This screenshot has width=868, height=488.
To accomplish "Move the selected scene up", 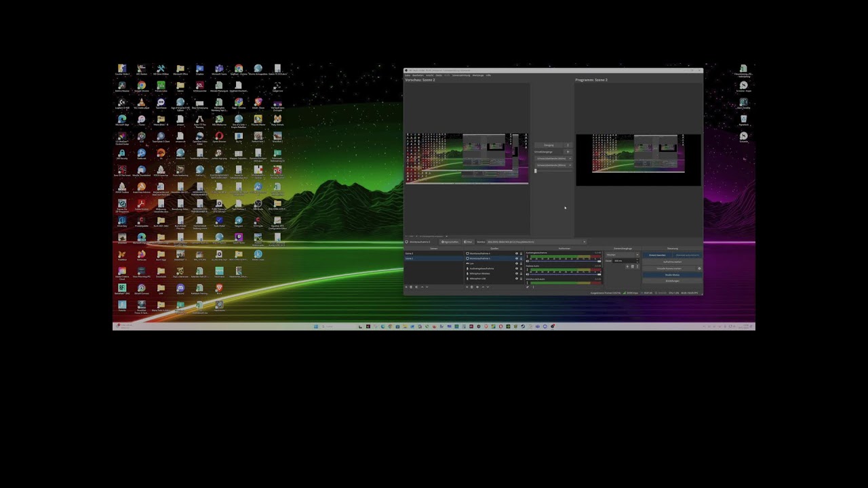I will pyautogui.click(x=422, y=287).
